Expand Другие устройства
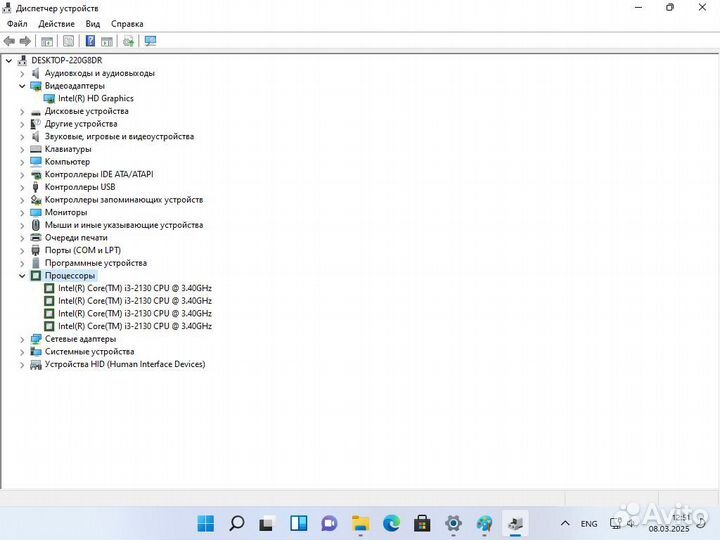 22,124
